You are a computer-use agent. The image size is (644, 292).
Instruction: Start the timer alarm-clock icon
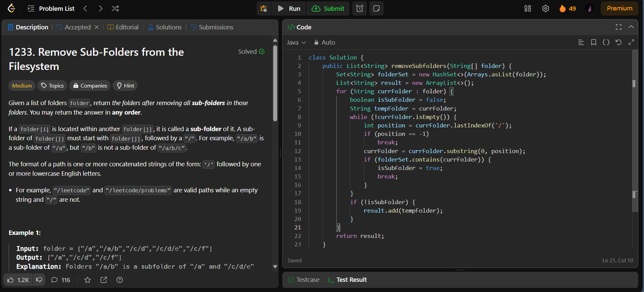pos(360,9)
